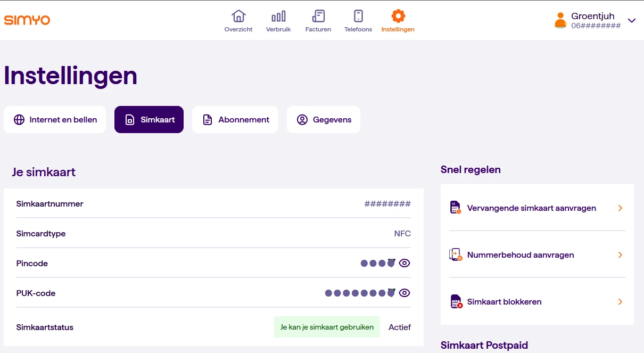Viewport: 644px width, 353px height.
Task: Open the Telefoons phone icon
Action: [x=358, y=15]
